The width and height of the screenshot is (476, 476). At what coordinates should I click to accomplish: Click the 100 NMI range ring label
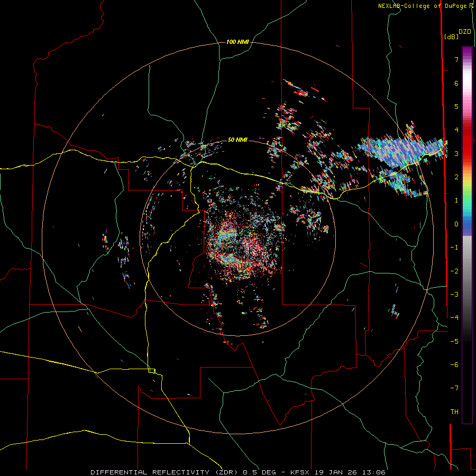tap(237, 42)
